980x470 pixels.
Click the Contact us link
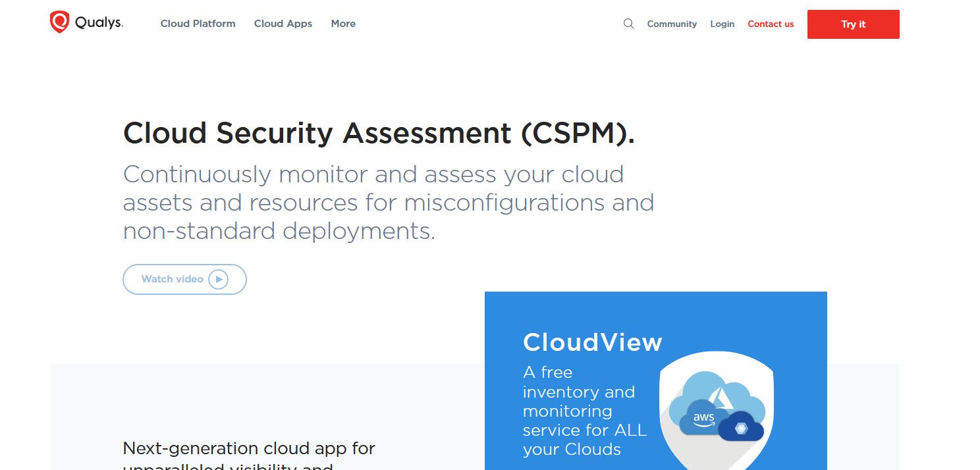pos(771,24)
